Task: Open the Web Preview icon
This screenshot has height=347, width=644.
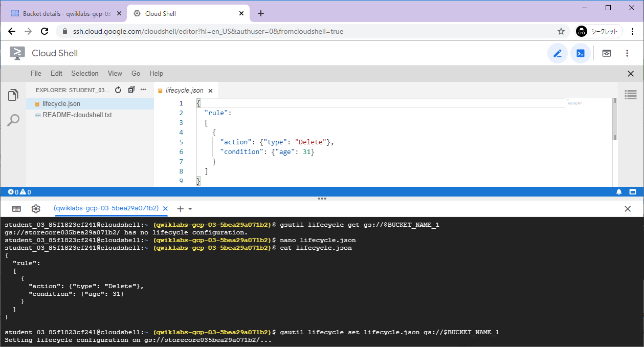Action: 607,53
